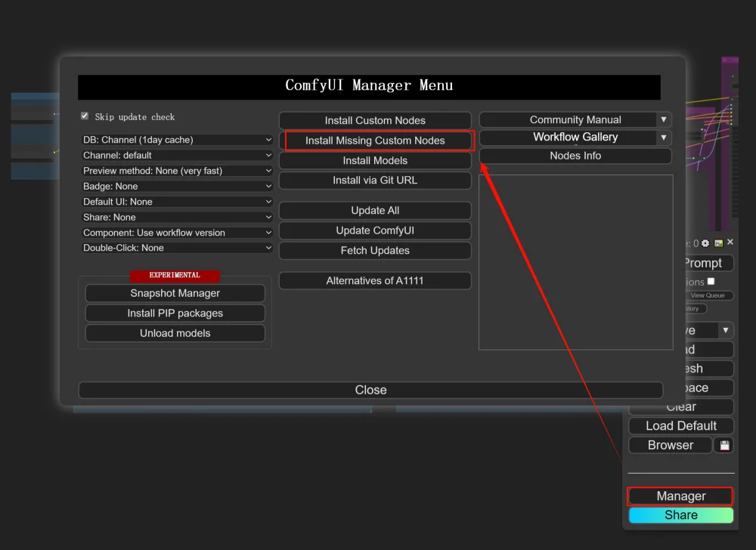The width and height of the screenshot is (756, 550).
Task: Open Component: Use workflow version dropdown
Action: pyautogui.click(x=177, y=232)
